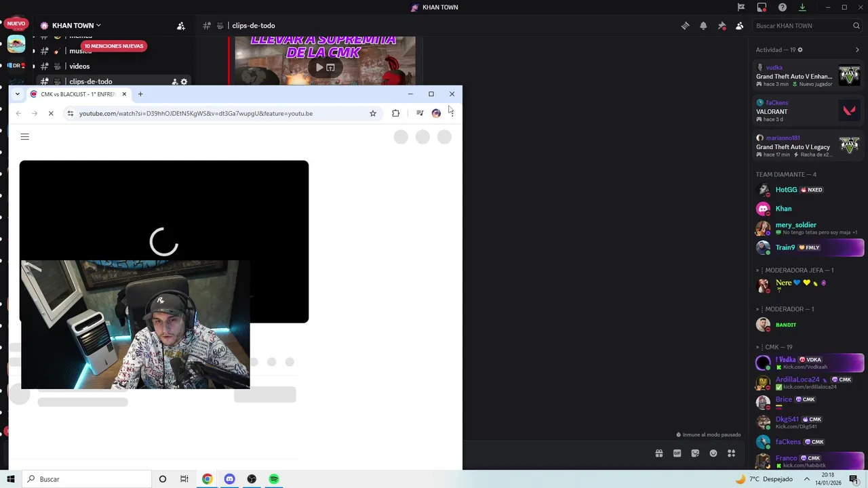Open clips-de-todo channel settings gear
Viewport: 868px width, 488px height.
[184, 82]
